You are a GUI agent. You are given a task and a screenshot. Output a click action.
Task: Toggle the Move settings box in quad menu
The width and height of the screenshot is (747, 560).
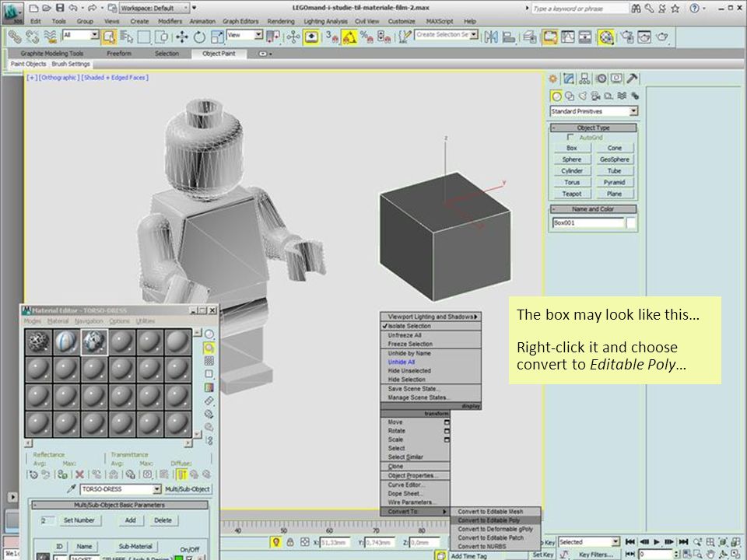click(x=447, y=422)
